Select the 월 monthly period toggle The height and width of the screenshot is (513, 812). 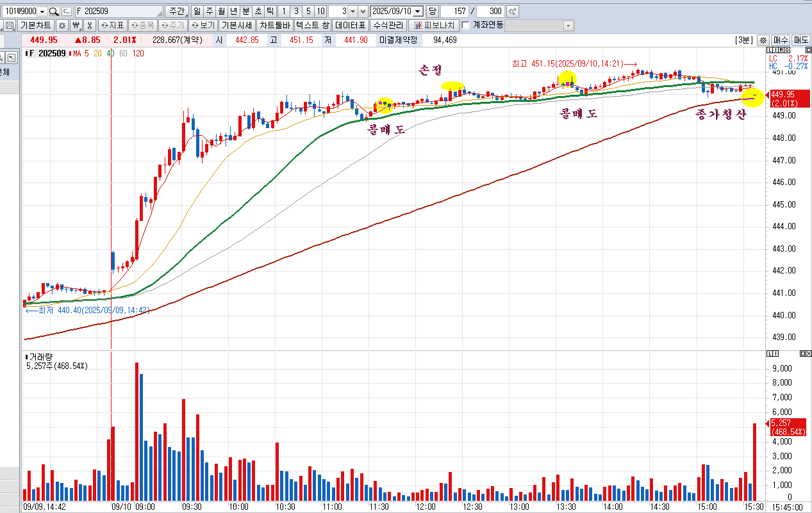tap(221, 12)
